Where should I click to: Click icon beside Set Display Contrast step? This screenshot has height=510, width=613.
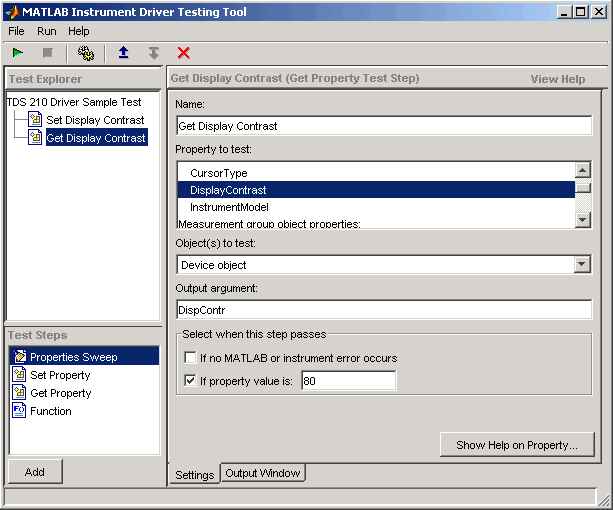point(35,120)
